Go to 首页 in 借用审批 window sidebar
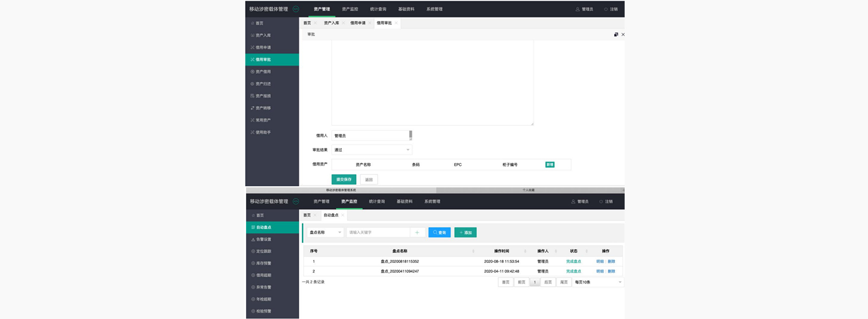 (259, 23)
